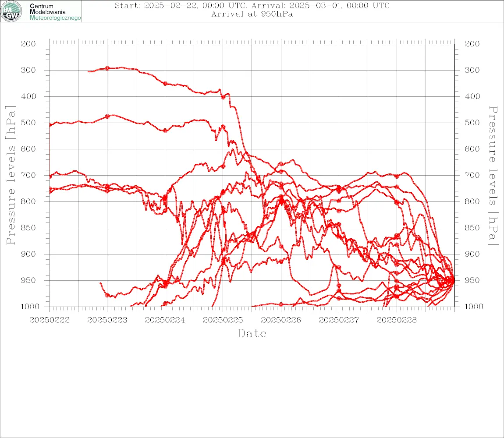Click the 975 hPa trajectory marker at 20250223
This screenshot has height=438, width=504.
tap(107, 295)
